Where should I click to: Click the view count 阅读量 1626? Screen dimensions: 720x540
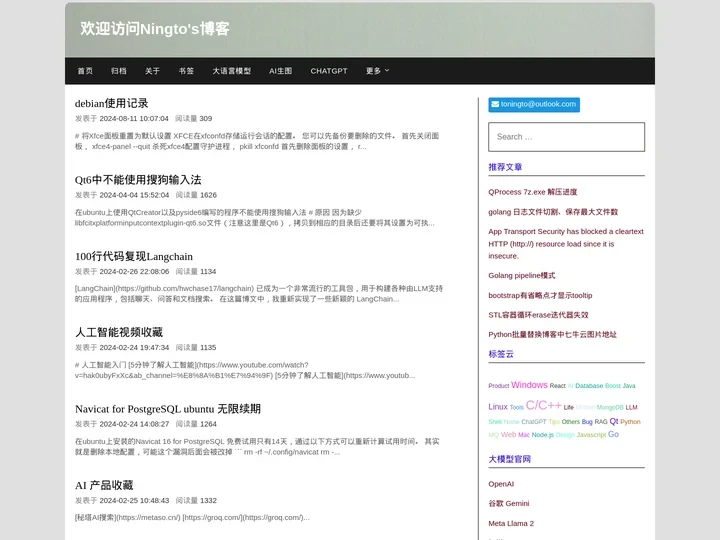[196, 195]
